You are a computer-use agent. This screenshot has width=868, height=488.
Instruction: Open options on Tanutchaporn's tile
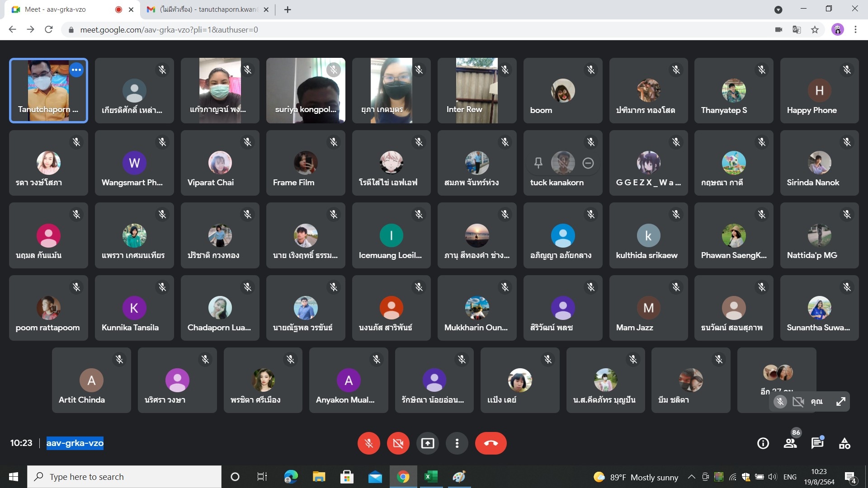click(76, 70)
